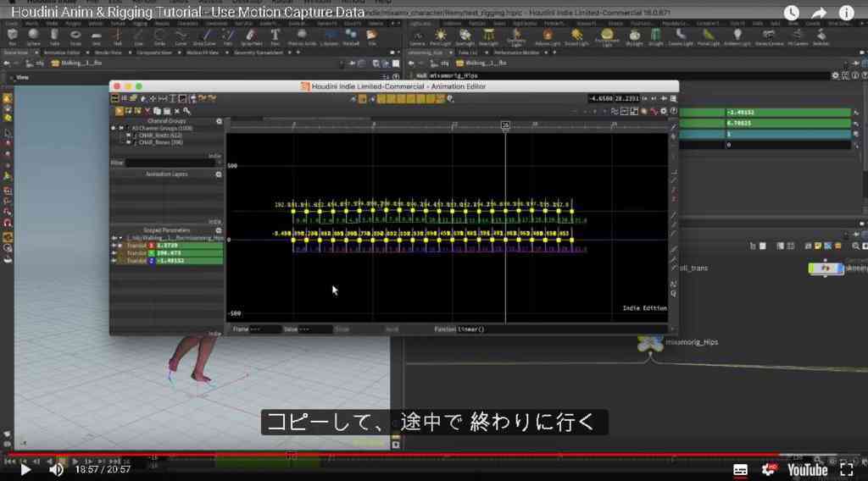The height and width of the screenshot is (481, 868).
Task: Open YouTube quality settings gear
Action: pos(769,470)
